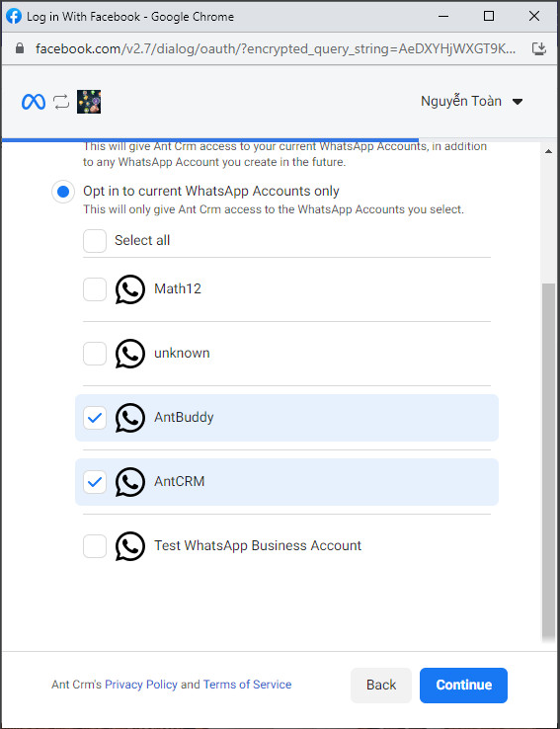
Task: Click the WhatsApp icon beside AntBuddy
Action: pos(130,418)
